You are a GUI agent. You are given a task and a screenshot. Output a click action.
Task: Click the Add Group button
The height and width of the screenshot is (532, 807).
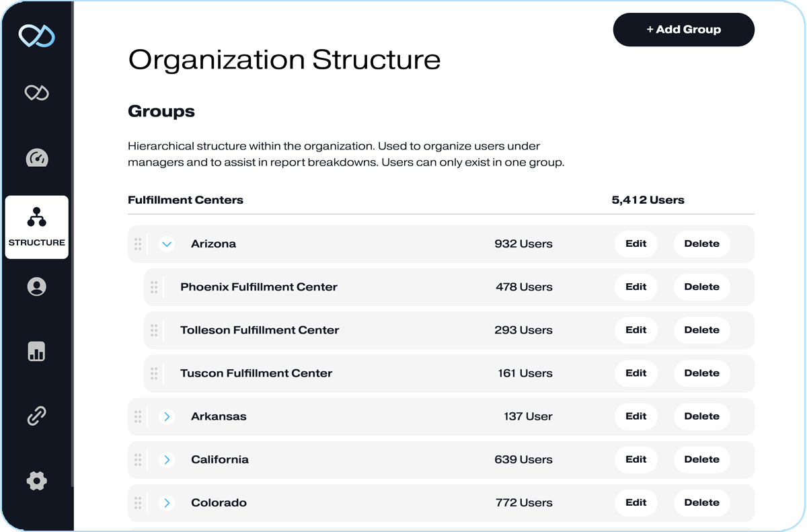[683, 30]
